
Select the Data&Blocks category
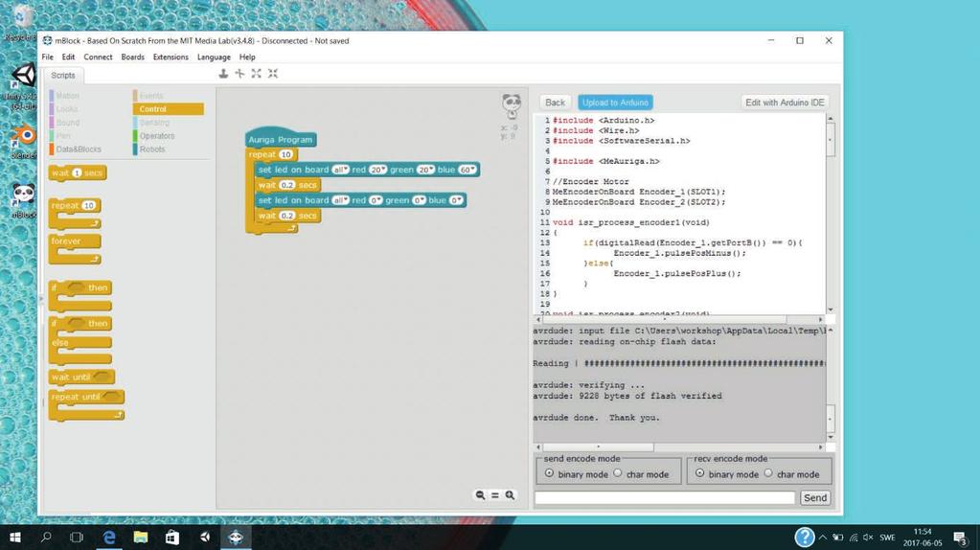(79, 149)
